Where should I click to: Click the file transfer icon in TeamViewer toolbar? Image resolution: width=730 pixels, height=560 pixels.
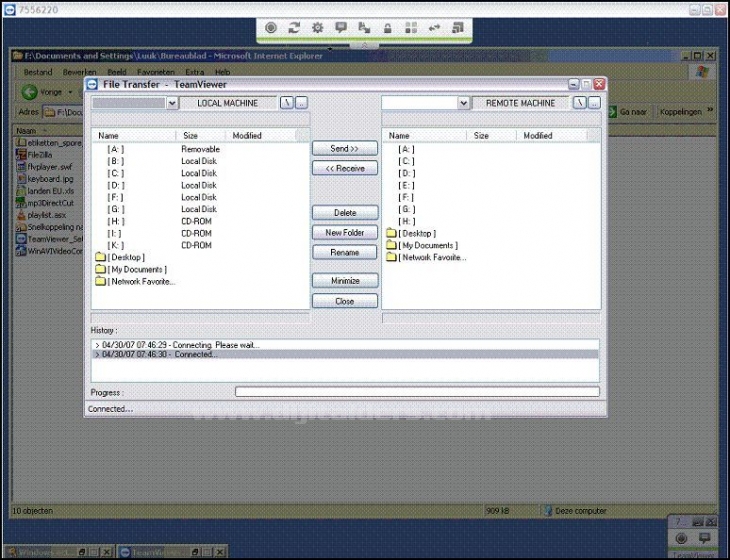pyautogui.click(x=364, y=28)
